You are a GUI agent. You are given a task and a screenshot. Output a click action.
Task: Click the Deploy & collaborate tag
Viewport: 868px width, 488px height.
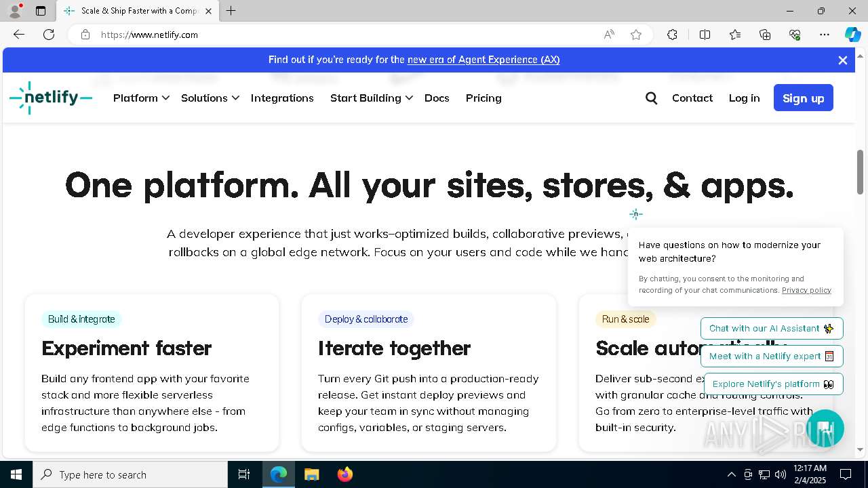click(x=366, y=319)
